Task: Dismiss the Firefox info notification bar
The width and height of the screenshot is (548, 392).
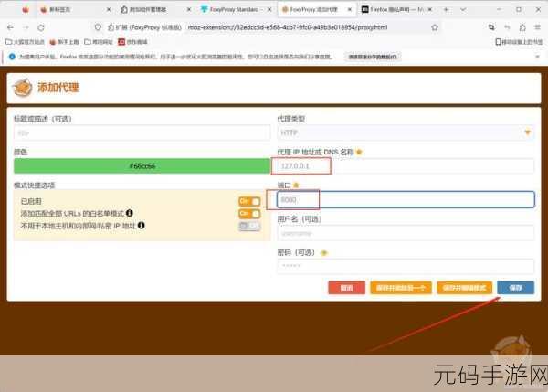Action: coord(538,57)
